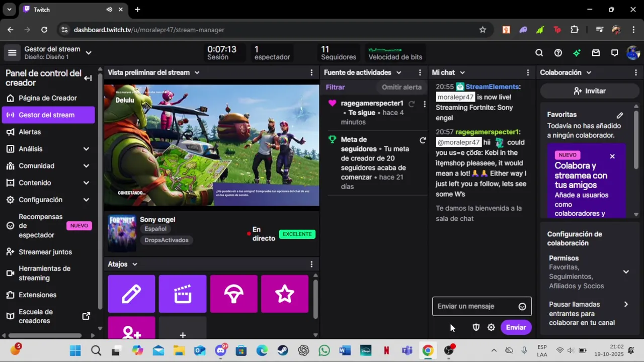644x362 pixels.
Task: Open the user avatar menu
Action: click(633, 53)
